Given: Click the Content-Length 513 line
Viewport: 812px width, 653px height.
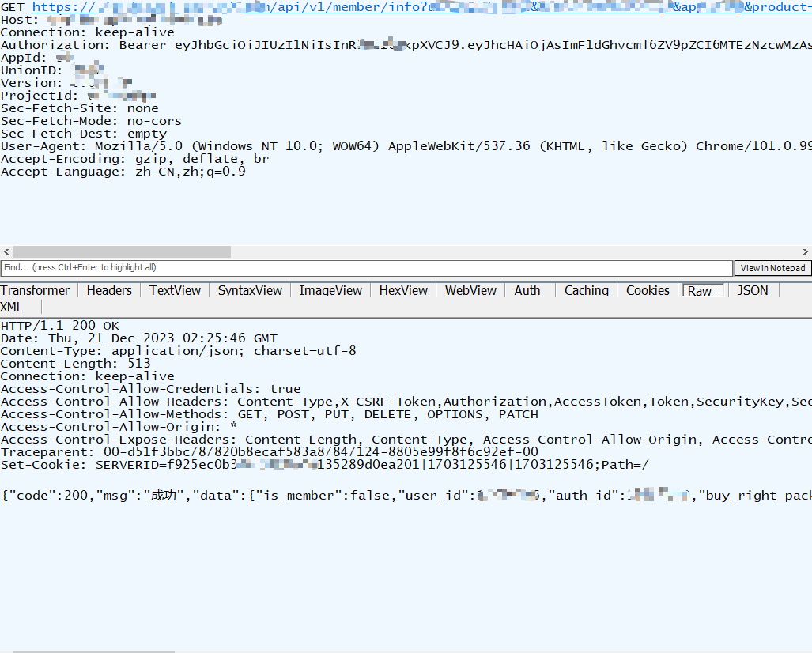Looking at the screenshot, I should (x=76, y=364).
